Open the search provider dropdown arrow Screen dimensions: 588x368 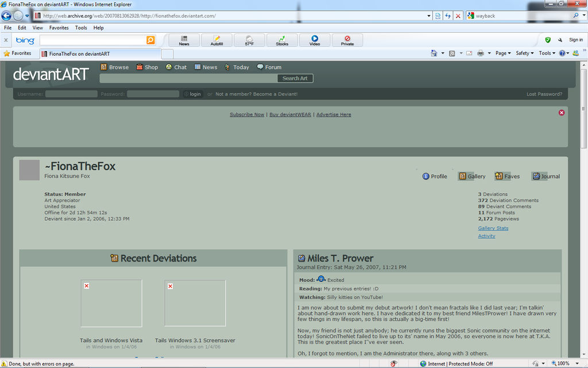(x=584, y=16)
